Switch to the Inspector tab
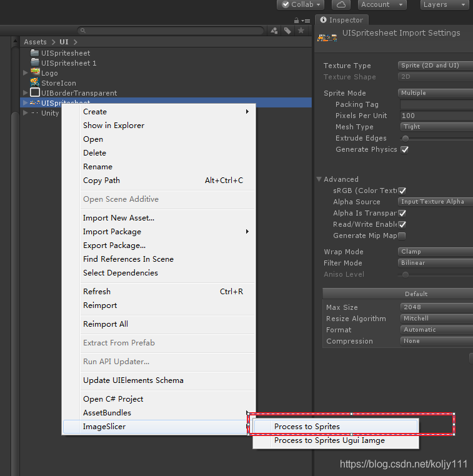This screenshot has width=473, height=476. coord(342,20)
